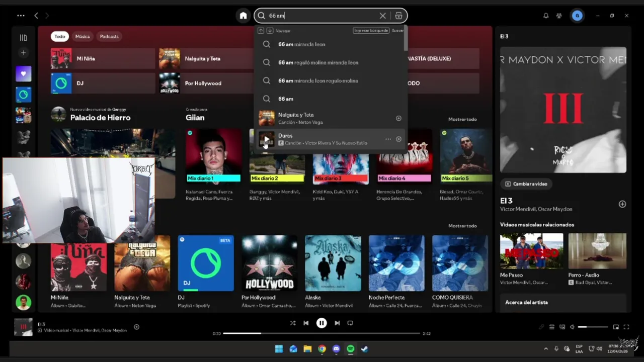Skip to the previous track
This screenshot has width=644, height=362.
pyautogui.click(x=306, y=323)
